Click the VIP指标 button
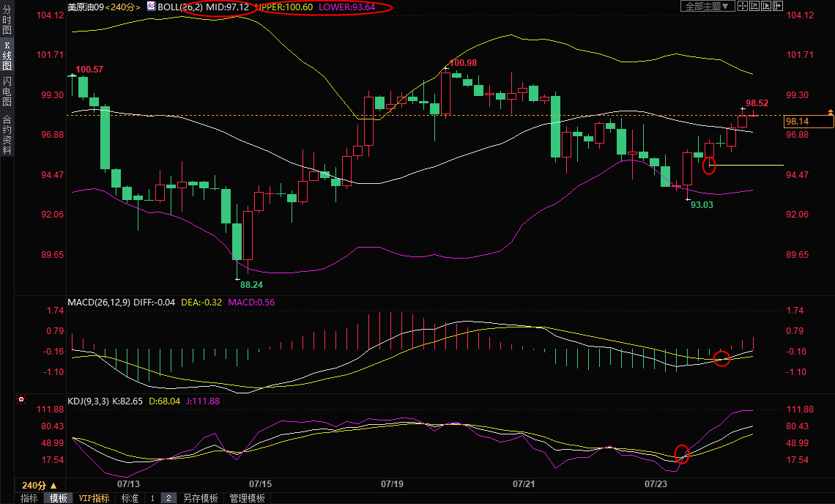835x504 pixels. [94, 498]
